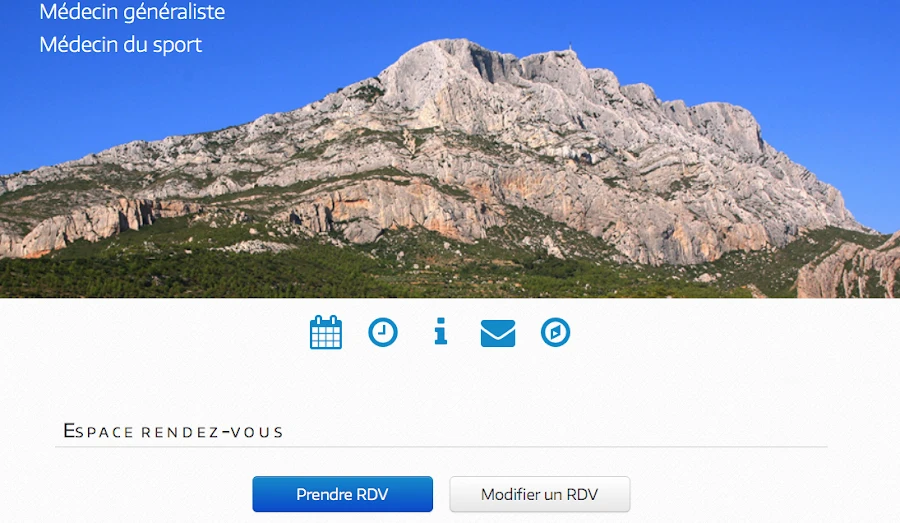This screenshot has height=523, width=900.
Task: Click the 'Espace rendez-vous' section heading
Action: (173, 431)
